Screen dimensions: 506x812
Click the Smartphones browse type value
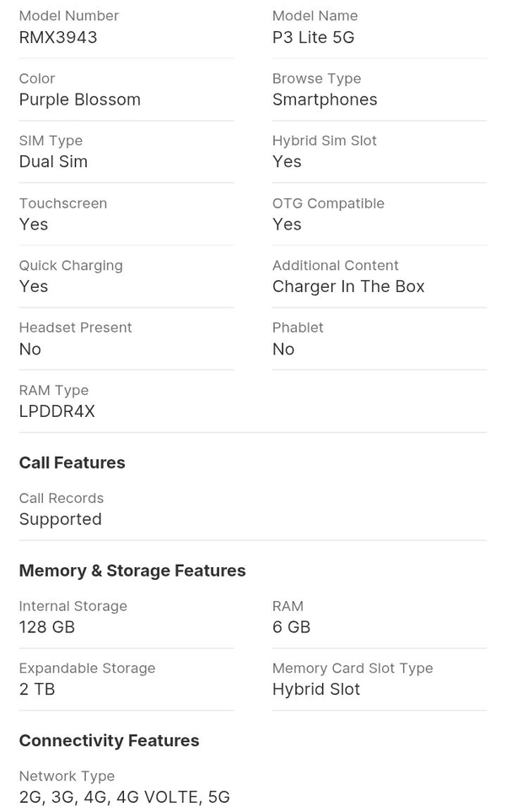[325, 100]
